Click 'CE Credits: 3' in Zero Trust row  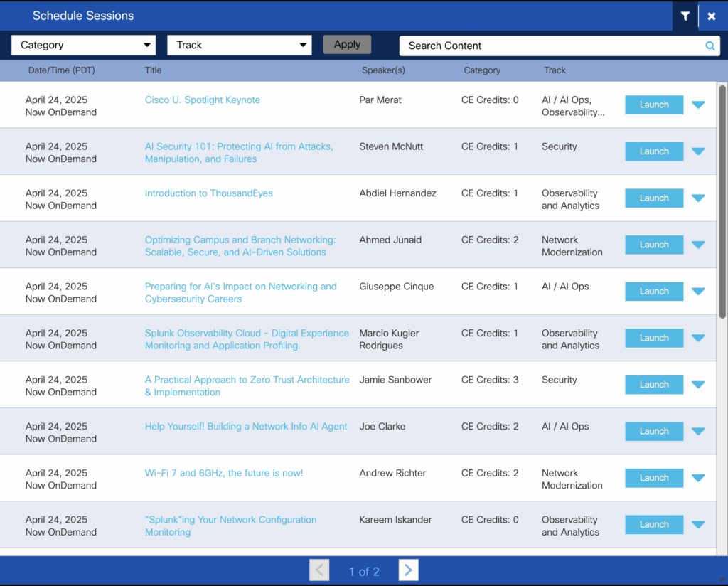point(490,380)
